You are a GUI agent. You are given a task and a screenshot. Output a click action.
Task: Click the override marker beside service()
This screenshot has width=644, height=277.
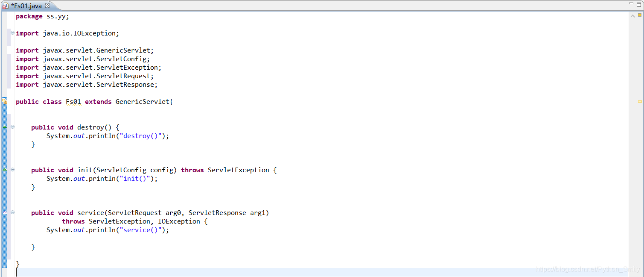click(5, 212)
